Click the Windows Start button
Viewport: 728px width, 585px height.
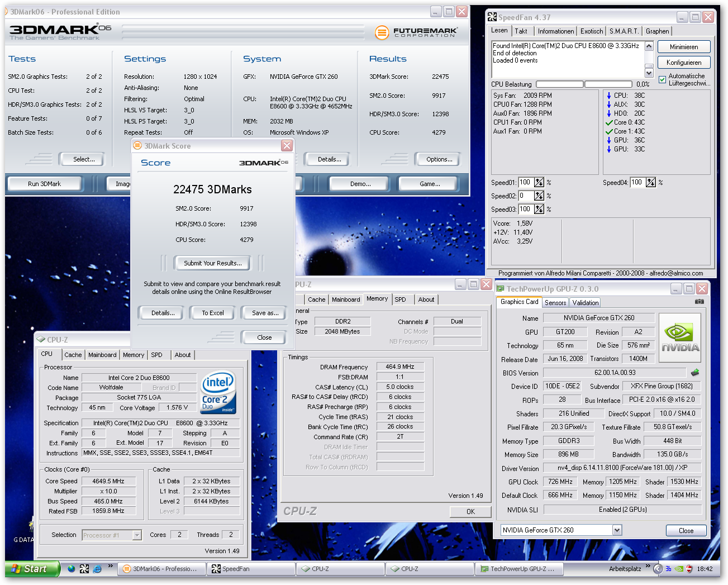(32, 569)
